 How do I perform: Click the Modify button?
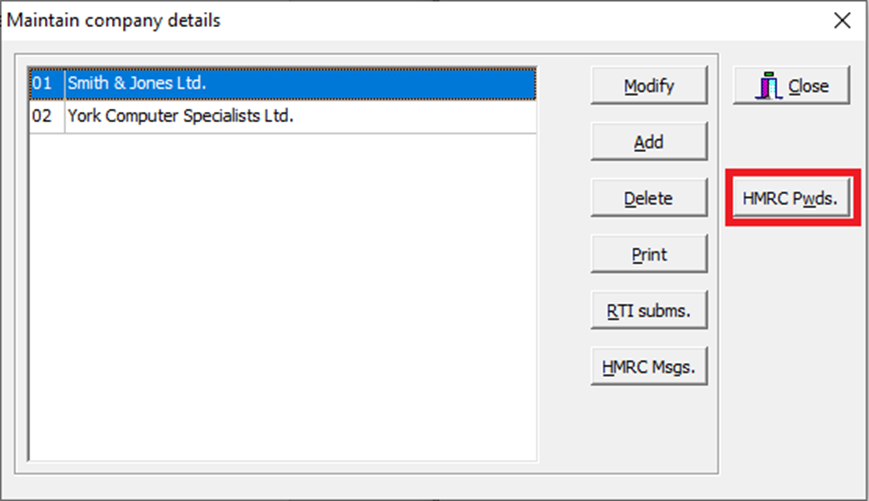pos(649,85)
